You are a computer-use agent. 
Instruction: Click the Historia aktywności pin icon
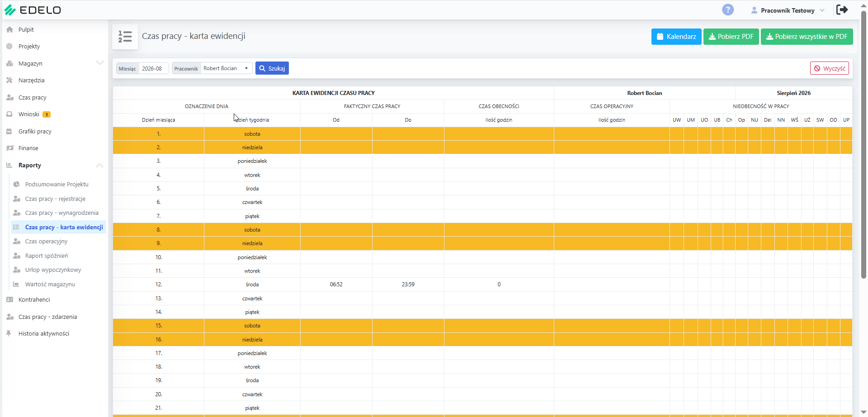point(9,333)
